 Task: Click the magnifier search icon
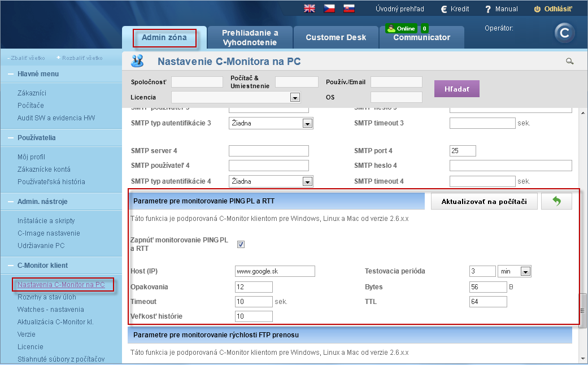(x=569, y=61)
